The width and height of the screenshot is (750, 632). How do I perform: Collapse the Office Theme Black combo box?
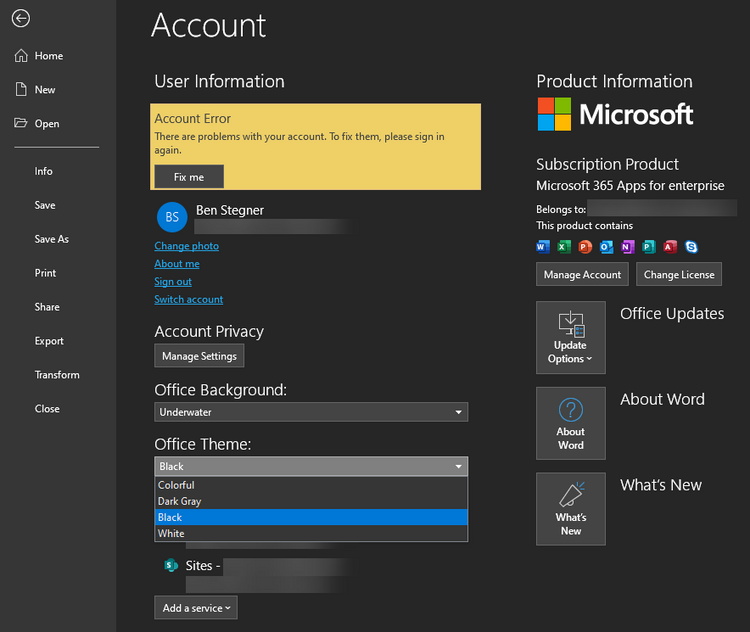[x=311, y=466]
